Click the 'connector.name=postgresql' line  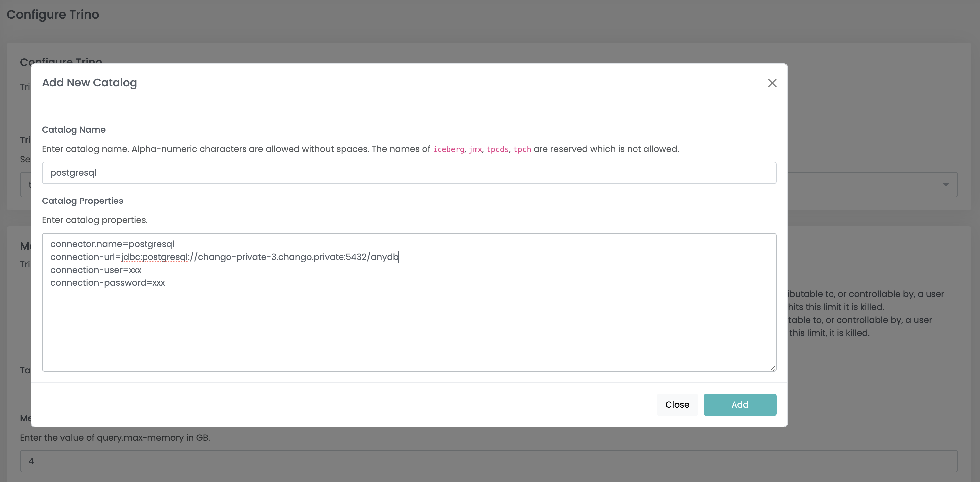[112, 244]
